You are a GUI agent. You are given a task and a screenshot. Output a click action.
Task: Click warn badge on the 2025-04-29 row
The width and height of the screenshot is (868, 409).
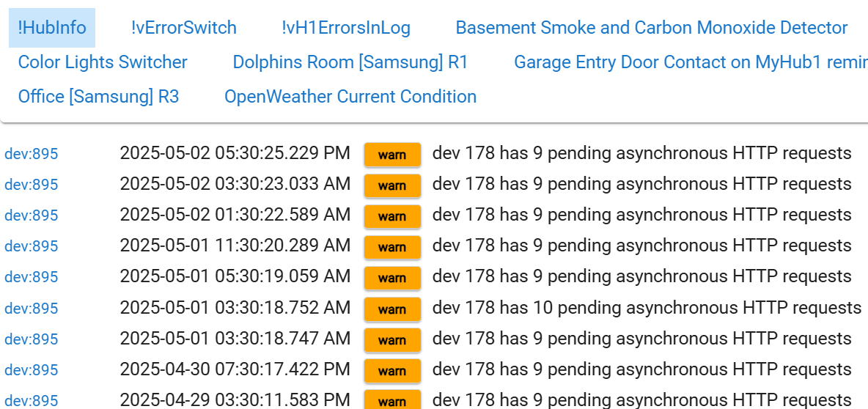(x=392, y=401)
